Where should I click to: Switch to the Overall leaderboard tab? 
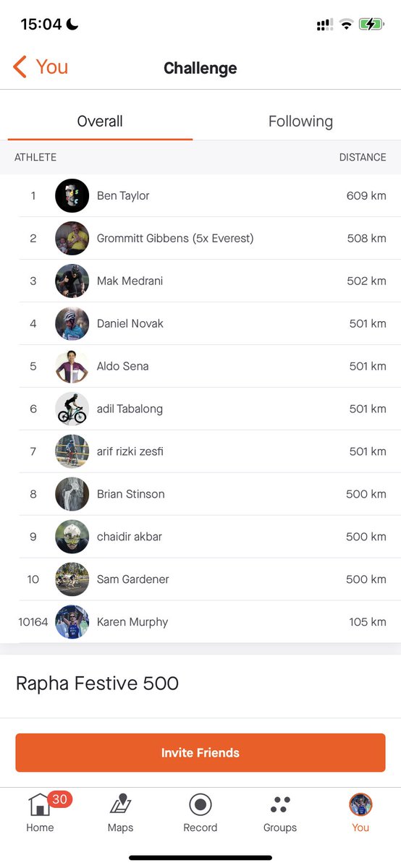click(x=100, y=122)
